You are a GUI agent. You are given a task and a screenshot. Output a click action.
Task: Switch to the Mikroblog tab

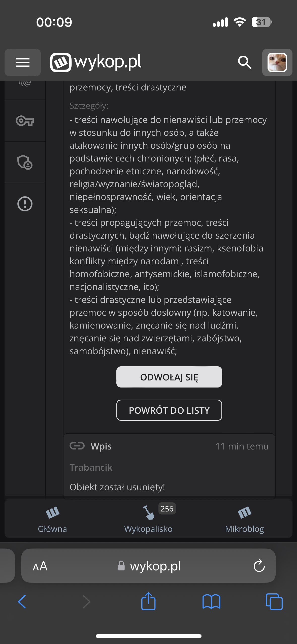coord(244,519)
